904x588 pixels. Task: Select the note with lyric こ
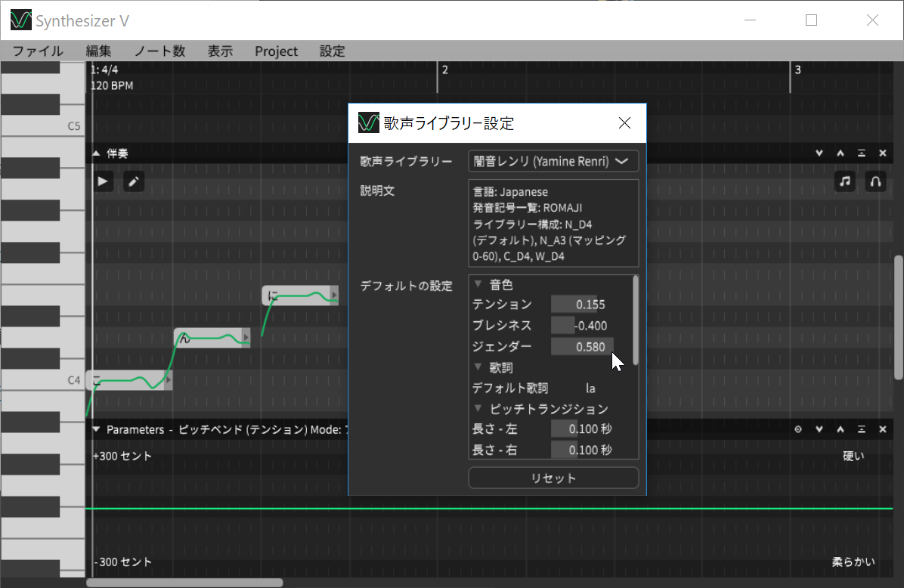128,380
